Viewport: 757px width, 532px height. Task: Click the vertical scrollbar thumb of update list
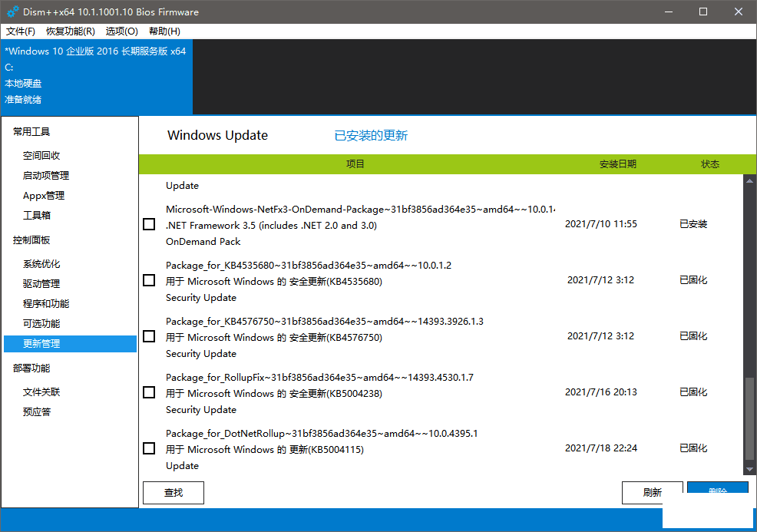pyautogui.click(x=749, y=419)
